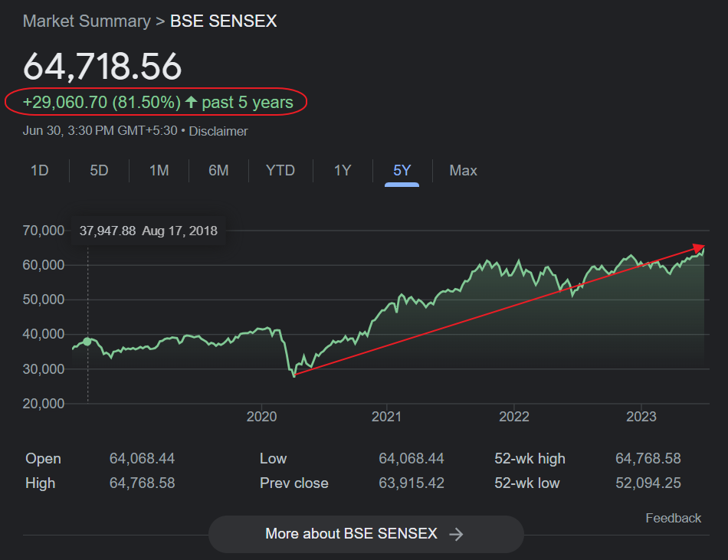728x560 pixels.
Task: Click the 52-wk low value 52,094.25
Action: tap(648, 483)
